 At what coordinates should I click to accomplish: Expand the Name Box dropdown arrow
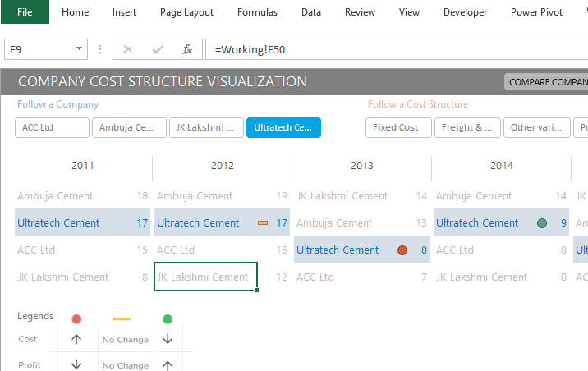(79, 48)
